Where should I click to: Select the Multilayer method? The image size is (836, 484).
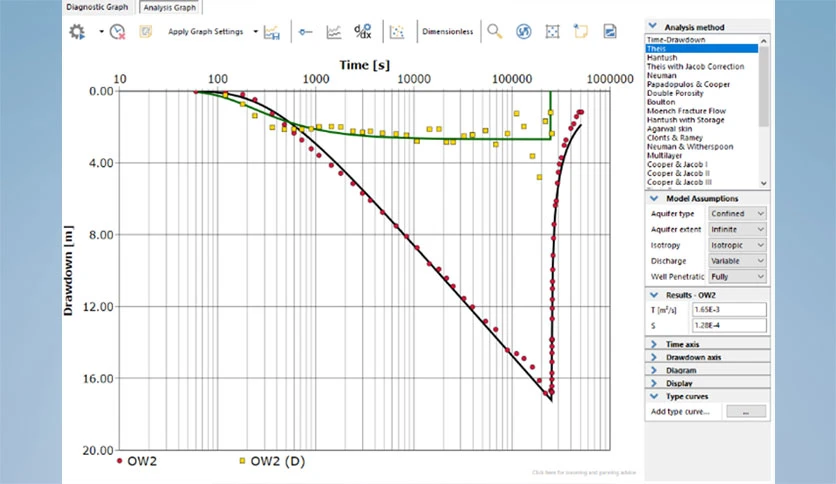(664, 155)
